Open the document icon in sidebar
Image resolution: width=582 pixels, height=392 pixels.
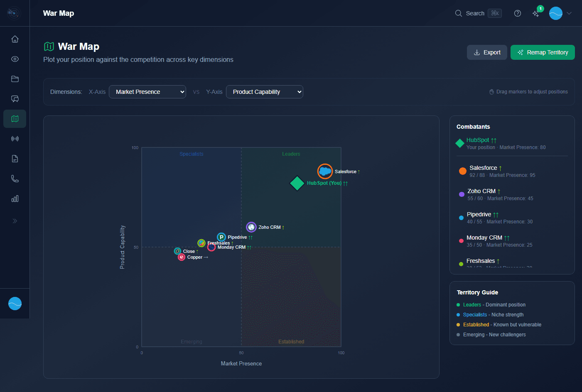(x=15, y=159)
